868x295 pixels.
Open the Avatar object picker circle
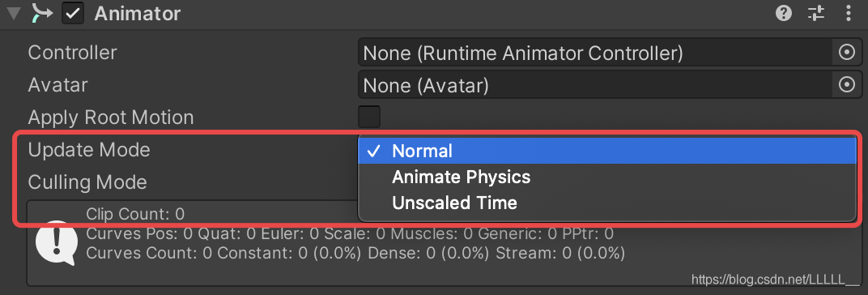tap(846, 85)
